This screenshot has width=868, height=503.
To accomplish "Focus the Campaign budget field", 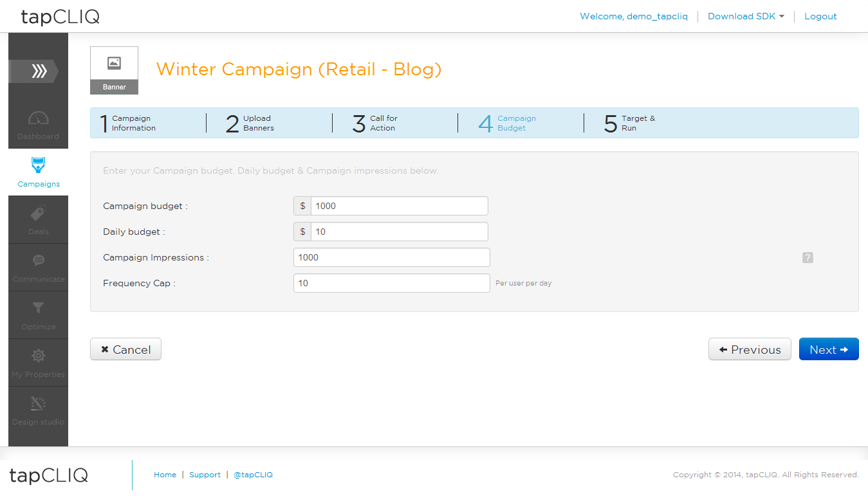I will [x=399, y=206].
